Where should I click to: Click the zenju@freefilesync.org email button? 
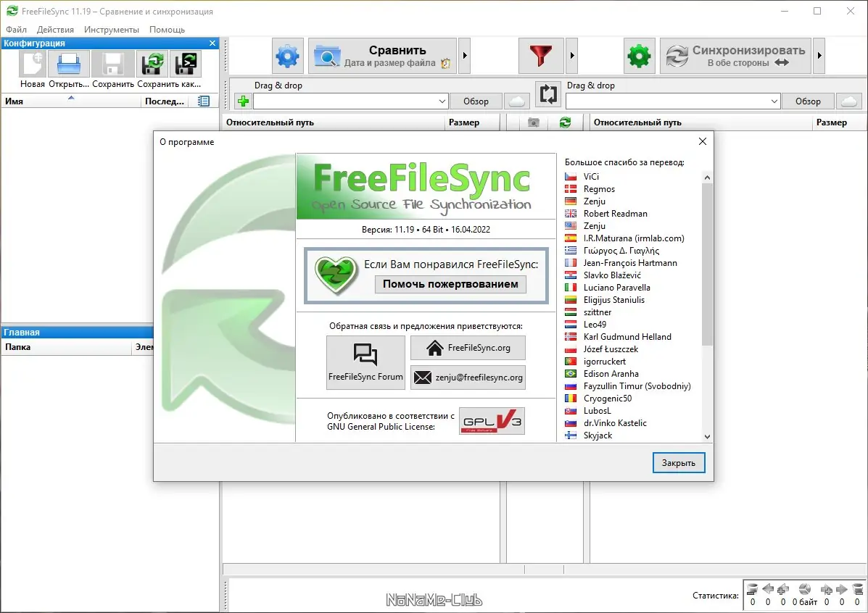tap(468, 378)
